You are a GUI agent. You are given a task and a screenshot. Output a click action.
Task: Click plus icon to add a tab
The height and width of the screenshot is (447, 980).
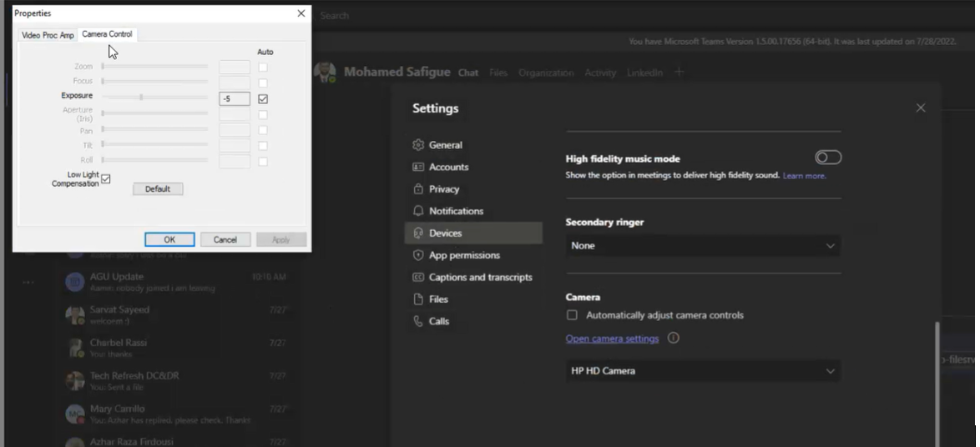(679, 73)
